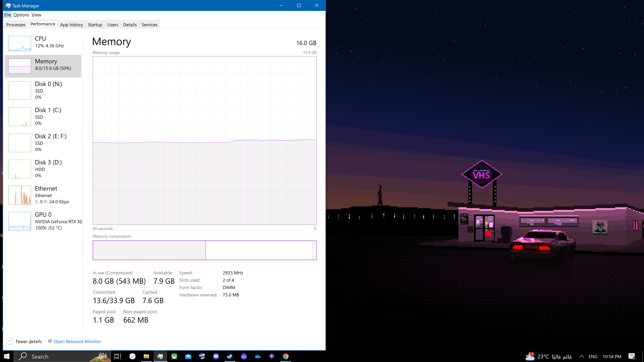Click the 2933 MHz speed value
644x362 pixels.
pyautogui.click(x=233, y=273)
